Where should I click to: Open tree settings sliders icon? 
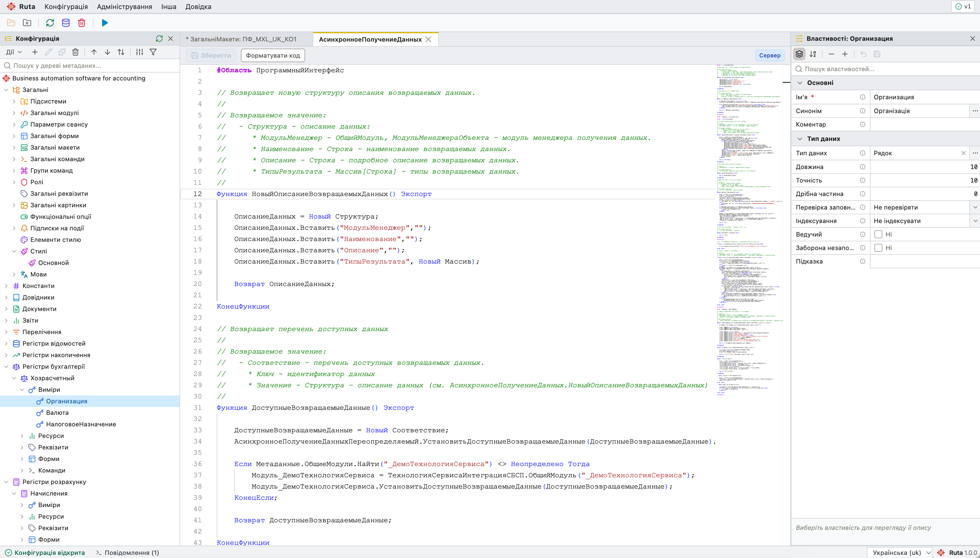click(x=140, y=52)
